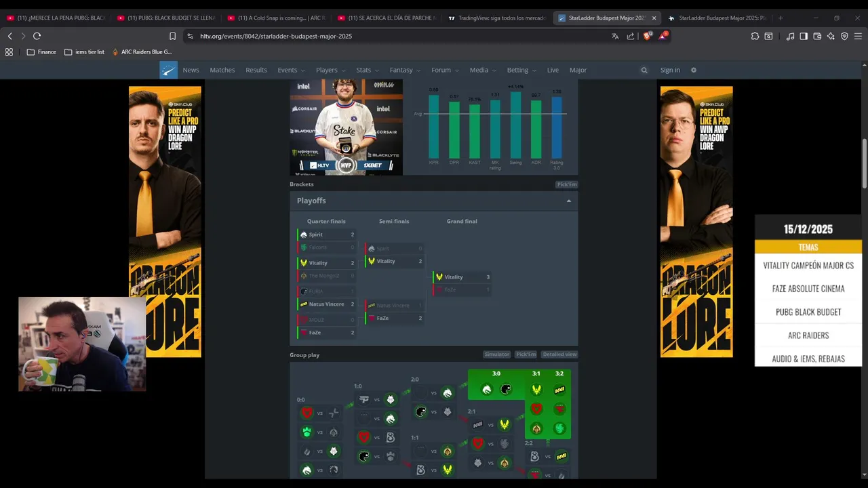Click the HLTV logo home icon

[x=168, y=70]
